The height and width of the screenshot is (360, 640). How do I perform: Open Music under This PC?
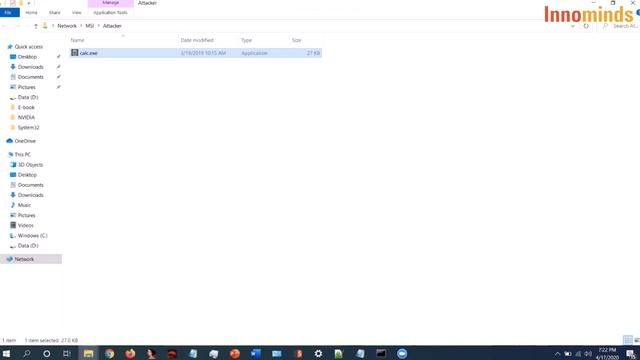24,205
